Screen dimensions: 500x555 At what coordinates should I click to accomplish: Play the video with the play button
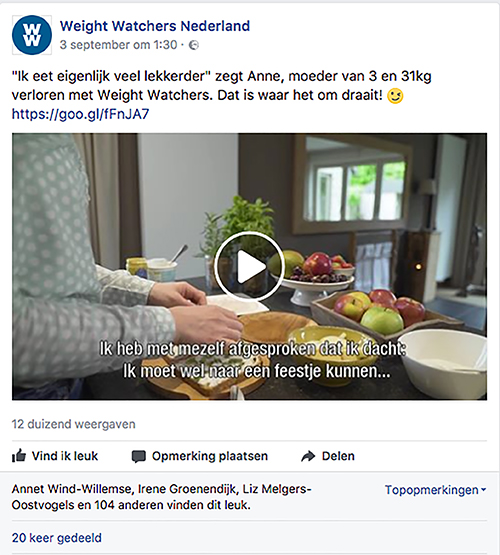tap(249, 266)
